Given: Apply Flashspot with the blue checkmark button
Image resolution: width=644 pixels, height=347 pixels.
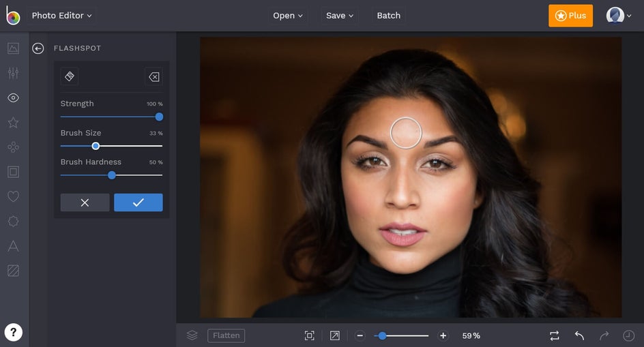Looking at the screenshot, I should point(138,202).
